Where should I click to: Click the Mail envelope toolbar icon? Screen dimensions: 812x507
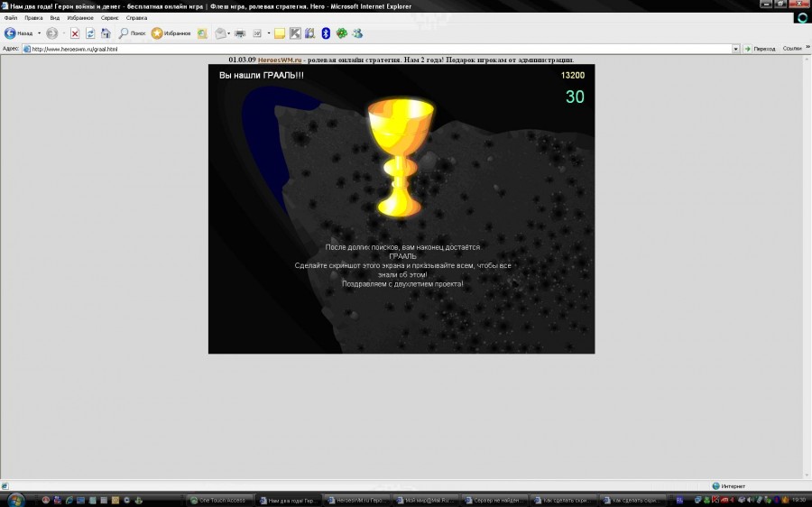pos(221,33)
